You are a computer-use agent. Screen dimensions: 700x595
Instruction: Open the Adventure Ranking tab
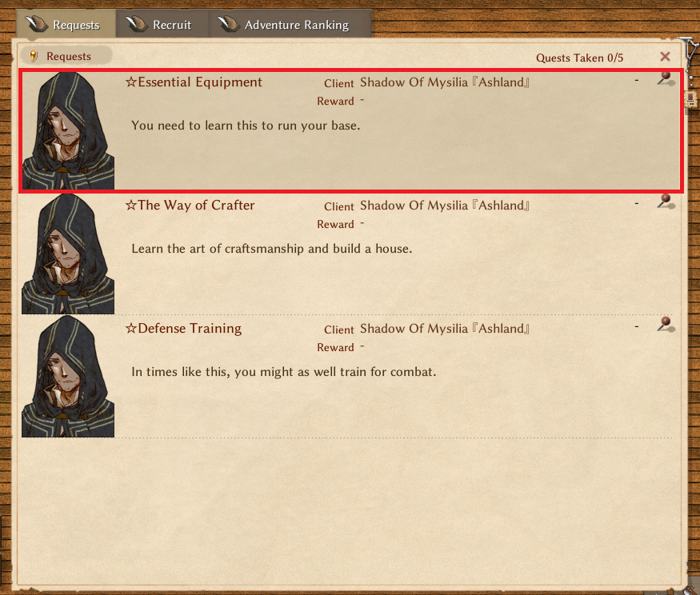coord(290,24)
